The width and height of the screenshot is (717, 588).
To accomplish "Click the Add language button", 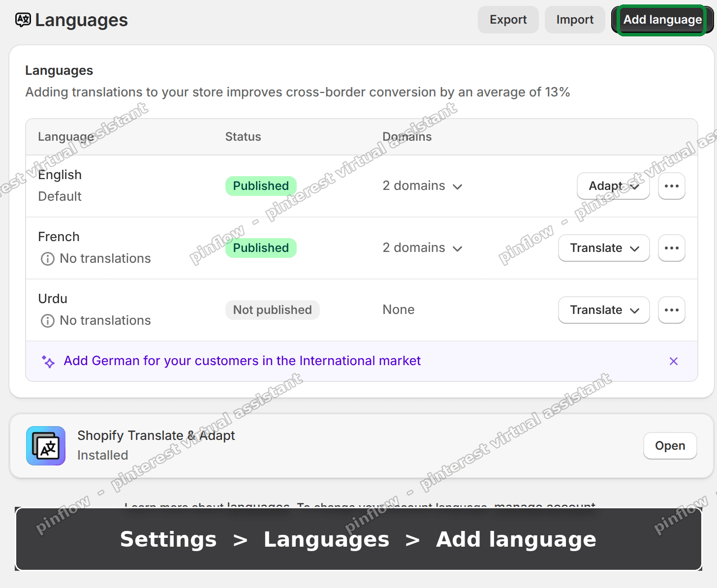I will [x=662, y=20].
